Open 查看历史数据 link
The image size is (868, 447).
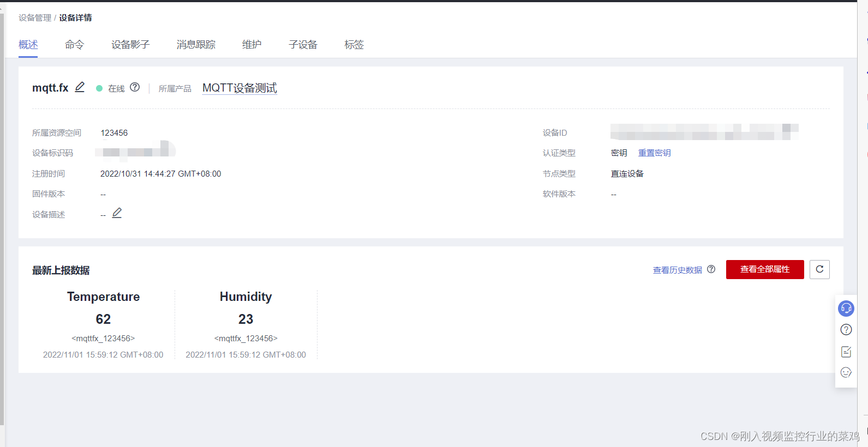tap(678, 270)
